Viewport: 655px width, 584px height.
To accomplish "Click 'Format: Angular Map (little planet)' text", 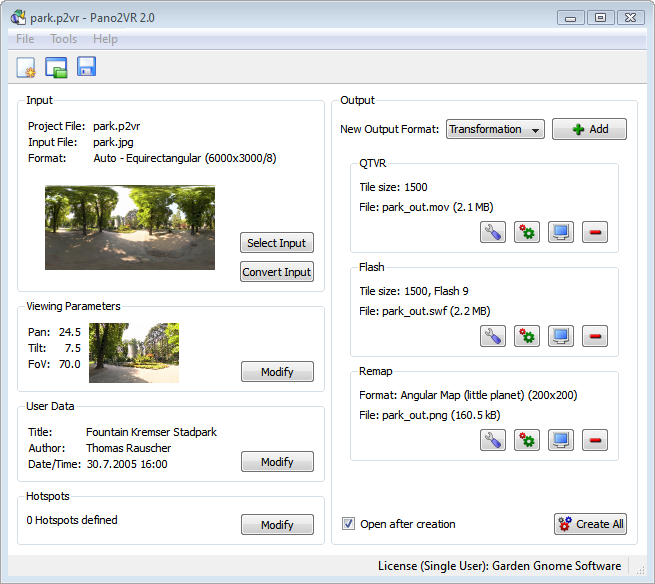I will [x=442, y=395].
